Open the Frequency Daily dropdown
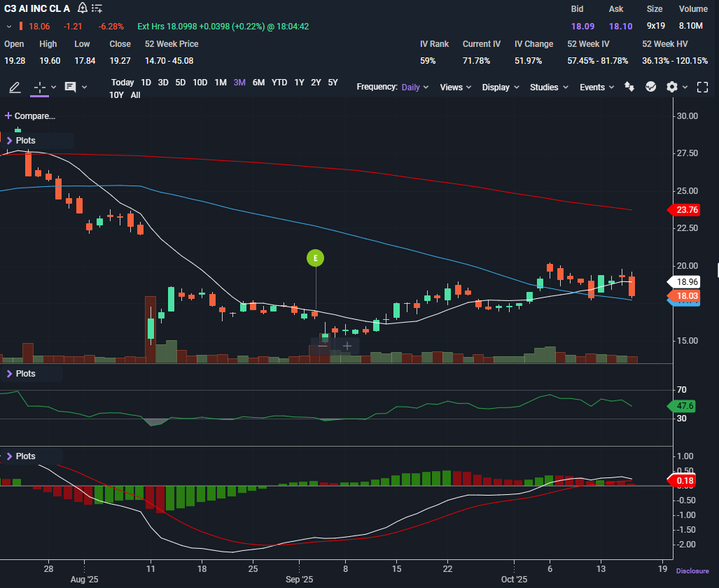The height and width of the screenshot is (588, 719). pyautogui.click(x=415, y=87)
